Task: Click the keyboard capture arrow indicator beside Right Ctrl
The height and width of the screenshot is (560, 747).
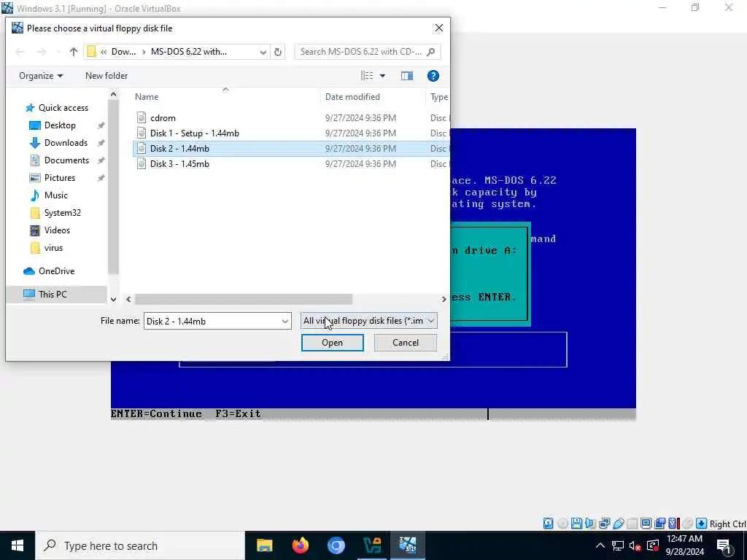Action: tap(701, 524)
